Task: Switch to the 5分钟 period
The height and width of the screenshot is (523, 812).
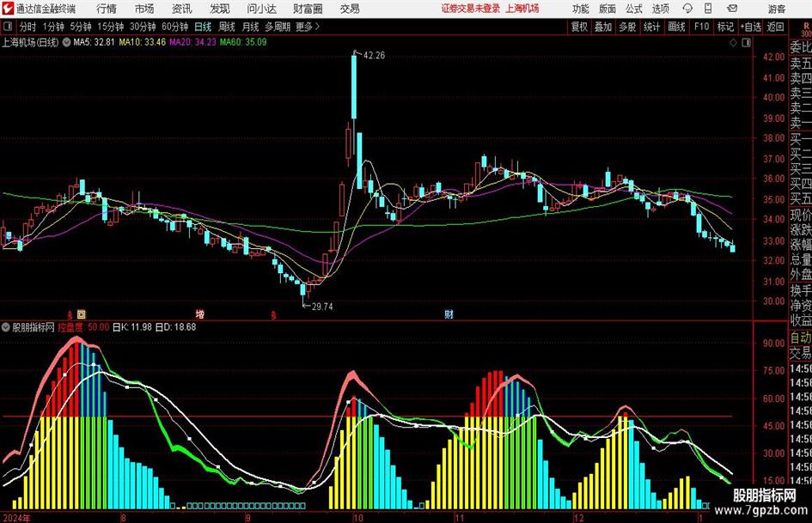Action: [x=80, y=27]
